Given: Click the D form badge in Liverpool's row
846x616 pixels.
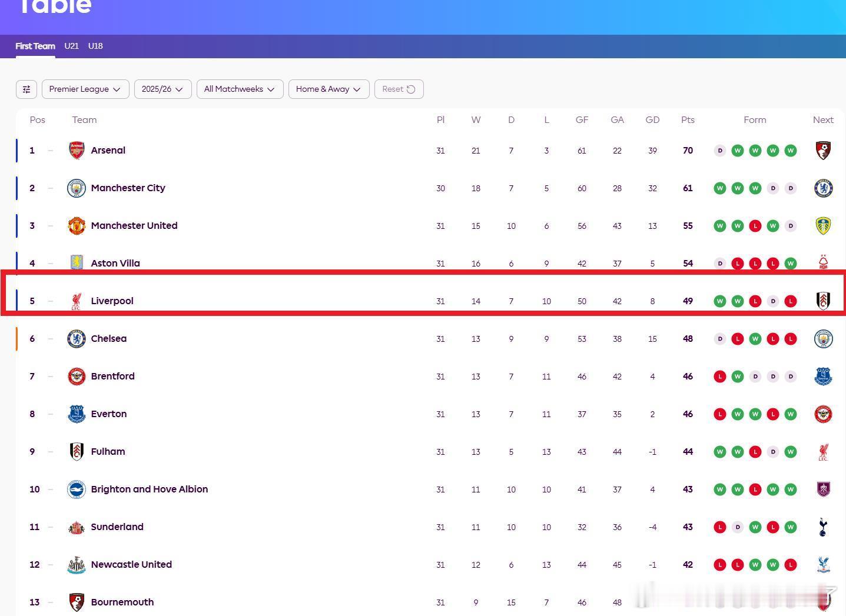Looking at the screenshot, I should pyautogui.click(x=772, y=301).
